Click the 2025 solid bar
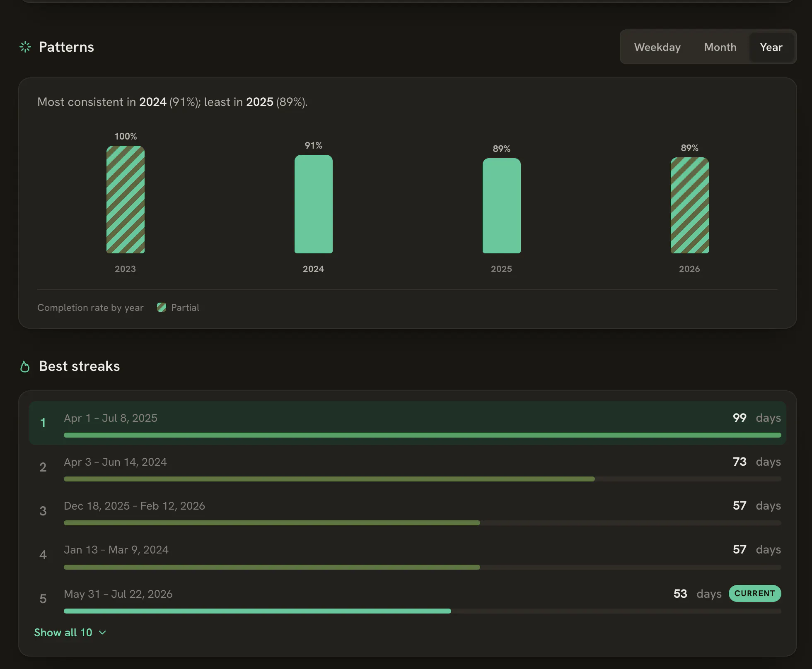The height and width of the screenshot is (669, 812). pos(502,206)
